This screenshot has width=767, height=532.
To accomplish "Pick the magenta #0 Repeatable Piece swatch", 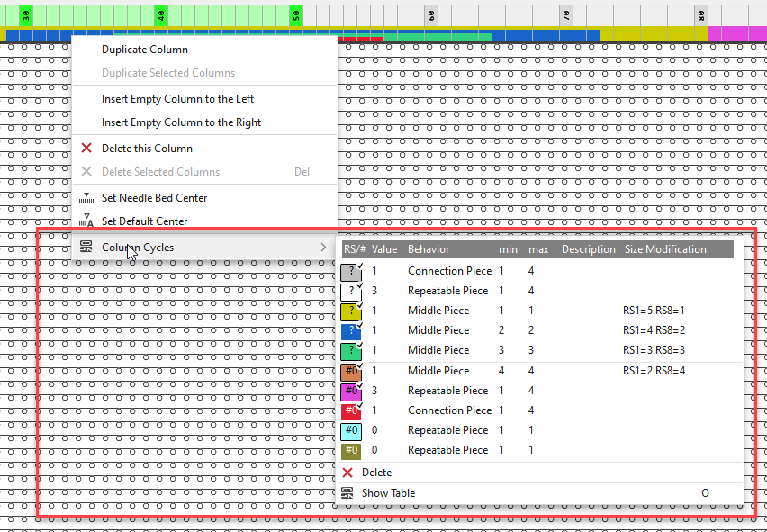I will coord(351,391).
